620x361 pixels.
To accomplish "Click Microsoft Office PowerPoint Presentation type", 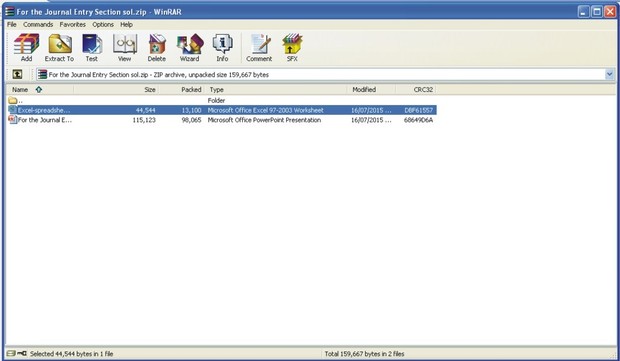I will point(264,120).
